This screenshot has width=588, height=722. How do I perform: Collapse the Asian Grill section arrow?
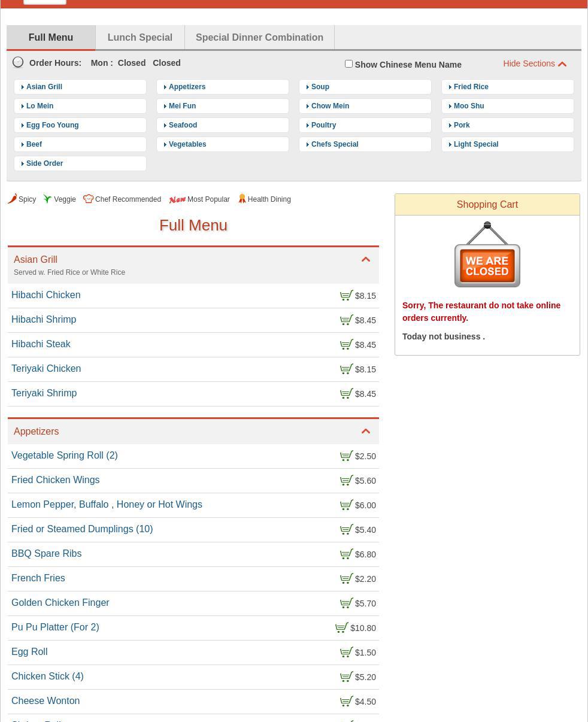pos(365,260)
